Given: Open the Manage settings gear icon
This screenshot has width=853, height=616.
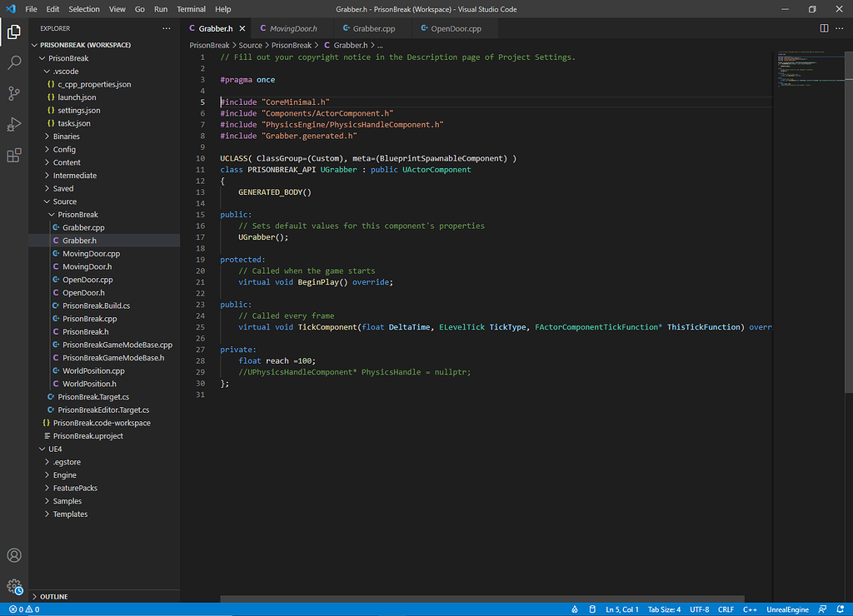Looking at the screenshot, I should click(x=13, y=585).
